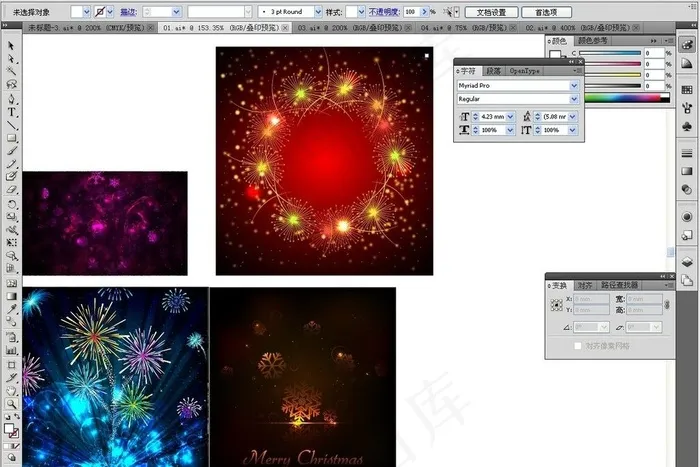Open the Transparency panel icon
This screenshot has width=700, height=467.
click(687, 190)
